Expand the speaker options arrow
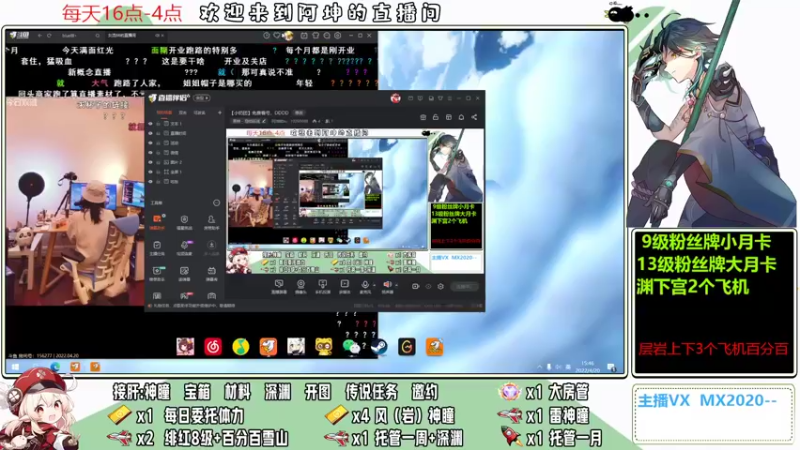800x450 pixels. coord(396,285)
